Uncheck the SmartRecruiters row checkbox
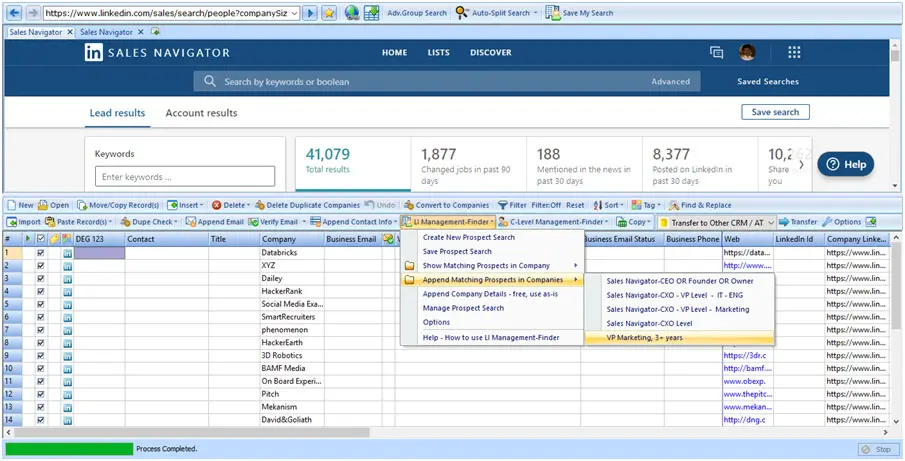The image size is (905, 461). (x=40, y=317)
